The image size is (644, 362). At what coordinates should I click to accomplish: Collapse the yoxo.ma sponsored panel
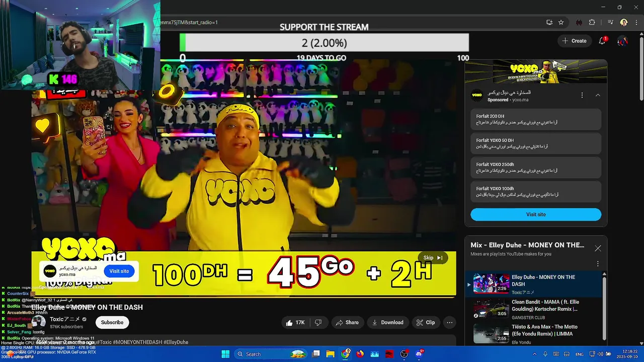coord(598,95)
